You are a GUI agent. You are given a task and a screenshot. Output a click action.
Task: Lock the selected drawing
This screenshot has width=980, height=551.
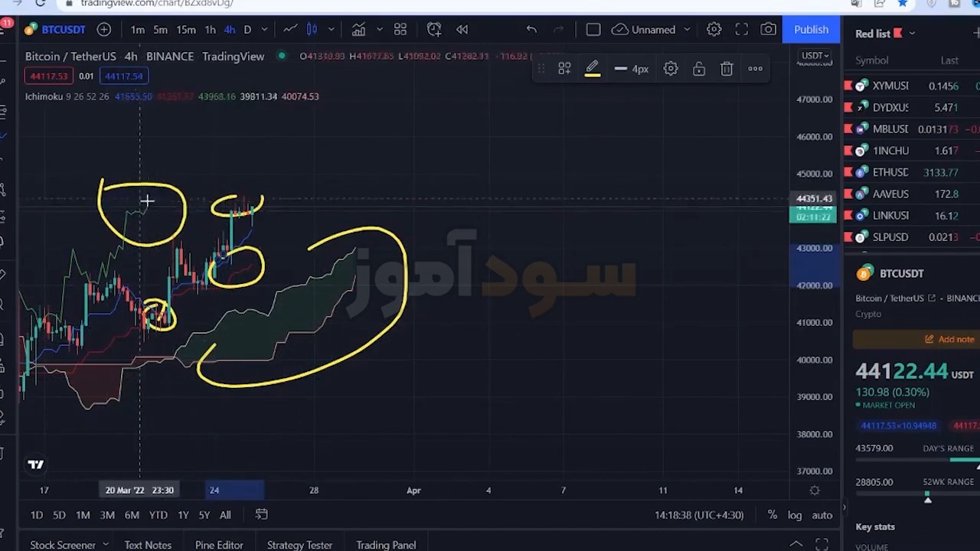(699, 69)
